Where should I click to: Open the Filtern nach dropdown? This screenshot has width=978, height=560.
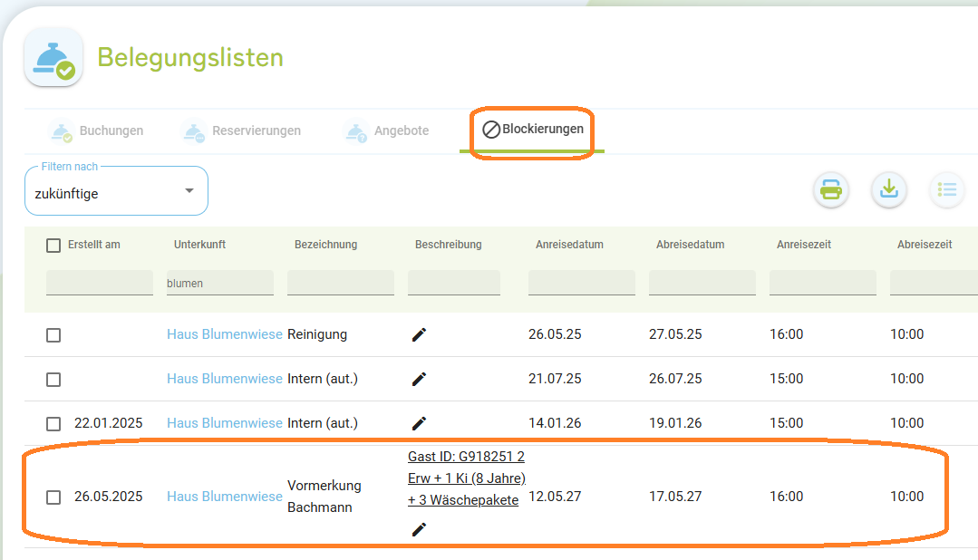pyautogui.click(x=116, y=191)
